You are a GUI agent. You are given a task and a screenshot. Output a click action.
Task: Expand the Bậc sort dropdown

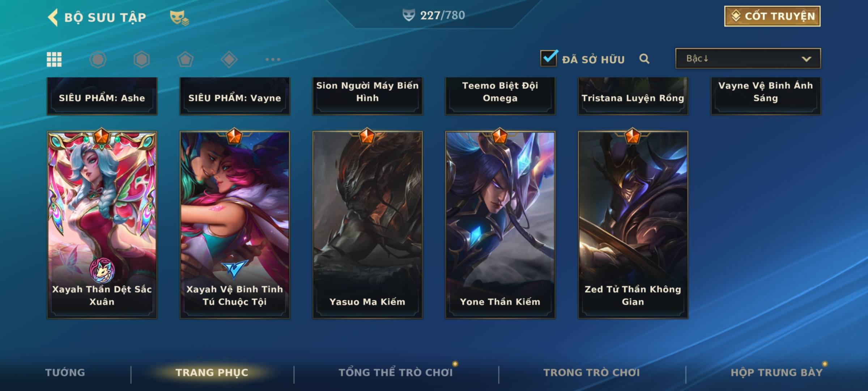point(748,58)
